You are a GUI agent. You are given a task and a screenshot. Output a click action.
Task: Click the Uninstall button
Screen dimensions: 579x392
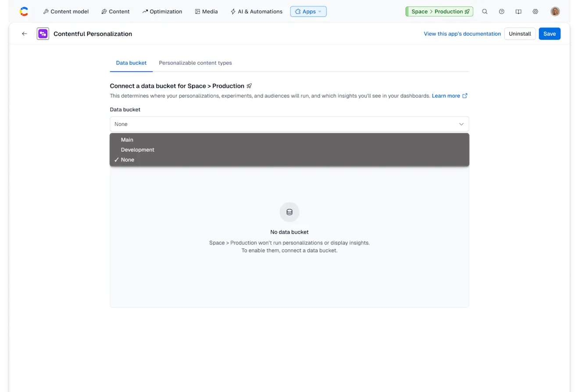click(x=519, y=33)
